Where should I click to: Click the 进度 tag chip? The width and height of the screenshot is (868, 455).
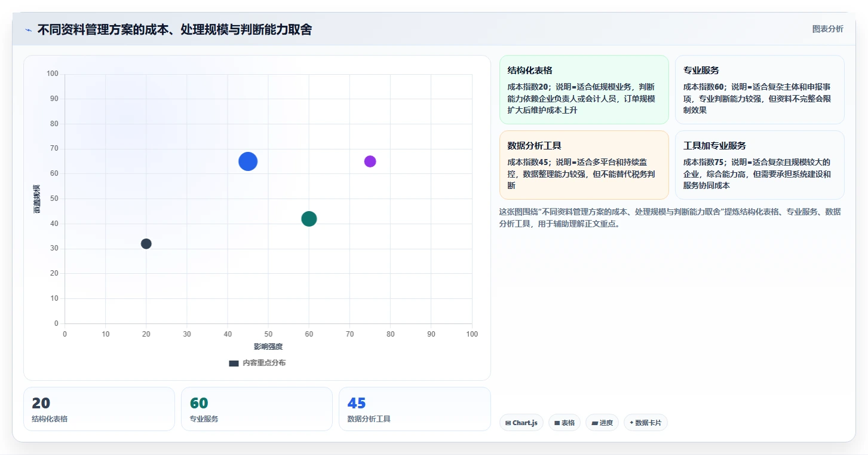tap(602, 423)
